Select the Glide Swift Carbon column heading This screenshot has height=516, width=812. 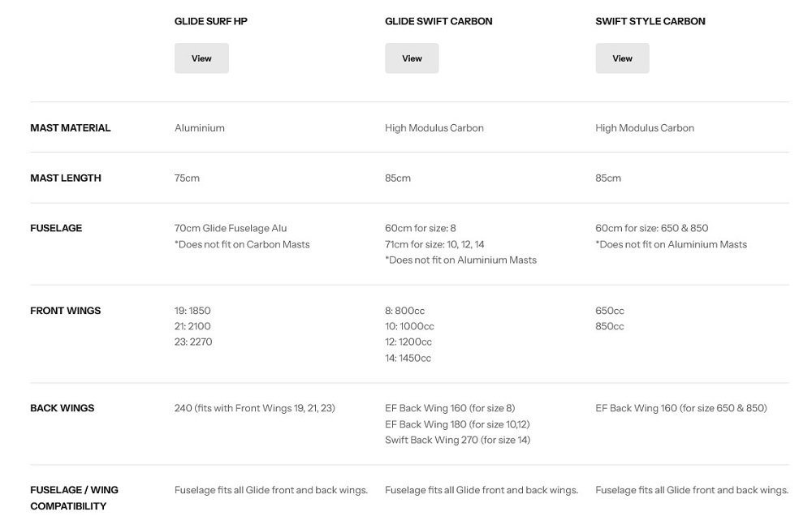(438, 21)
